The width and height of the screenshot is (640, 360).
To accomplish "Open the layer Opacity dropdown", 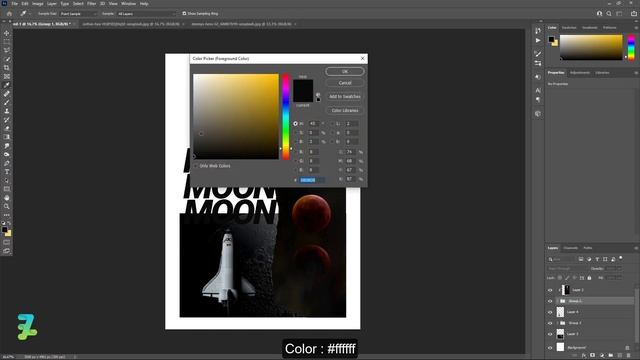I will (614, 269).
